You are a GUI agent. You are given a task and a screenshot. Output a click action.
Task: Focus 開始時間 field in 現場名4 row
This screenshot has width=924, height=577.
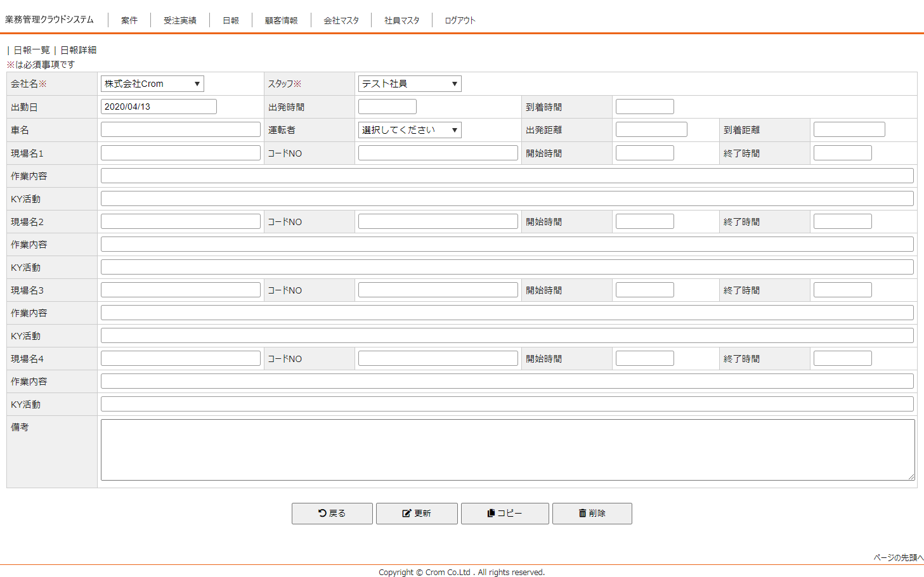[x=645, y=358]
